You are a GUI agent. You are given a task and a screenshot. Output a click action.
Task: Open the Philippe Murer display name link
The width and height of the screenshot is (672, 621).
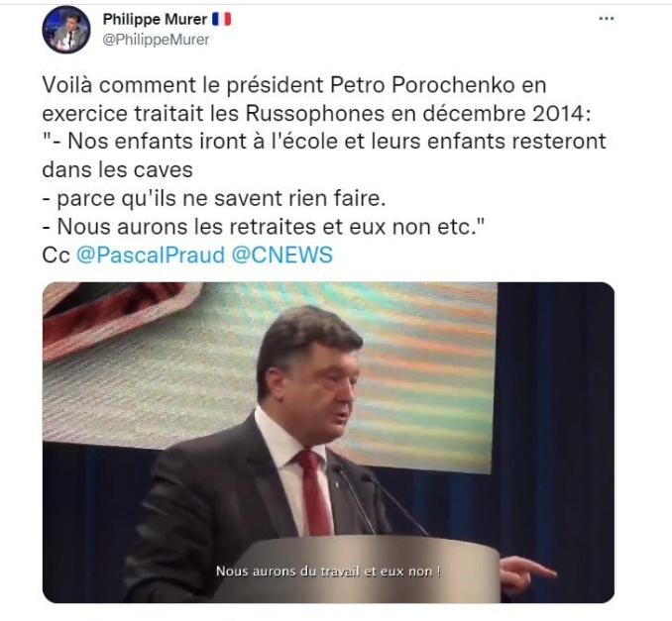click(155, 19)
